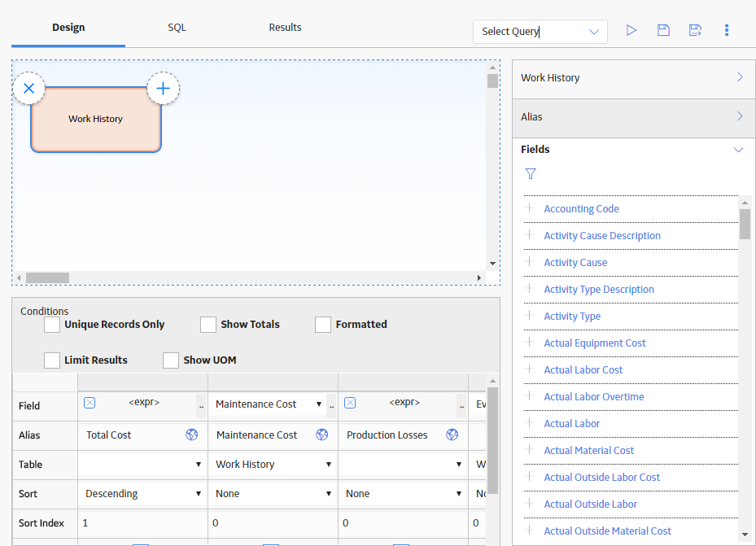Add Activity Type Description plus icon

[x=530, y=289]
